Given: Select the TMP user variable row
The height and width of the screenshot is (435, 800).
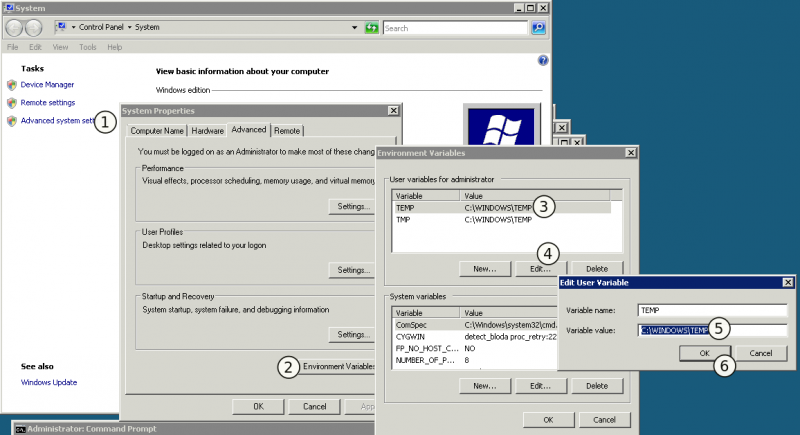Looking at the screenshot, I should point(502,220).
